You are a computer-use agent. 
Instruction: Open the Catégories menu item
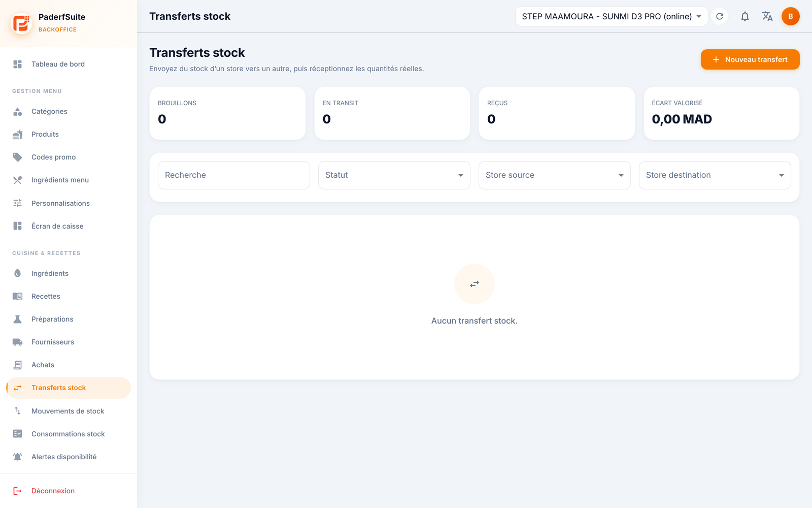tap(69, 111)
